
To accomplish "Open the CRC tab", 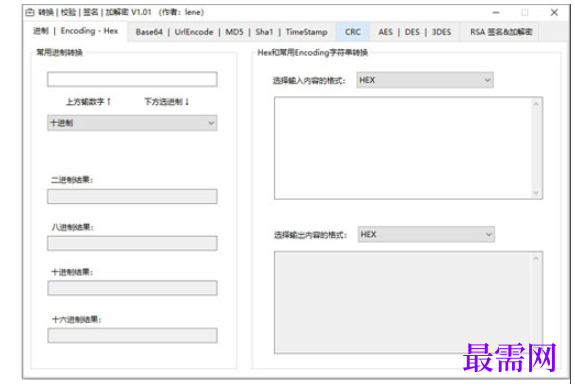I will (352, 32).
